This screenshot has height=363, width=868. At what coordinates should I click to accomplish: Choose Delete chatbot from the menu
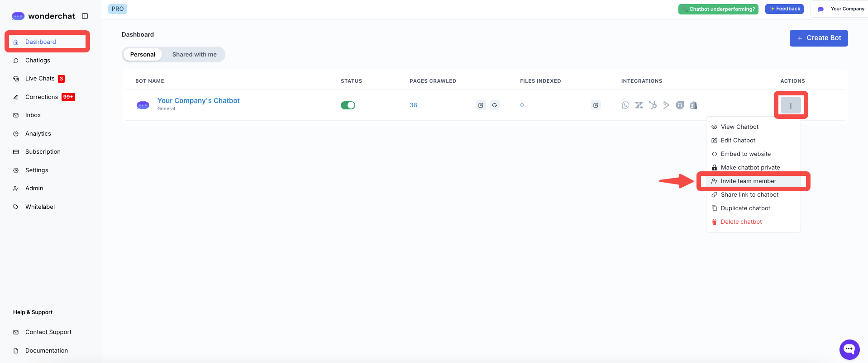pos(741,222)
